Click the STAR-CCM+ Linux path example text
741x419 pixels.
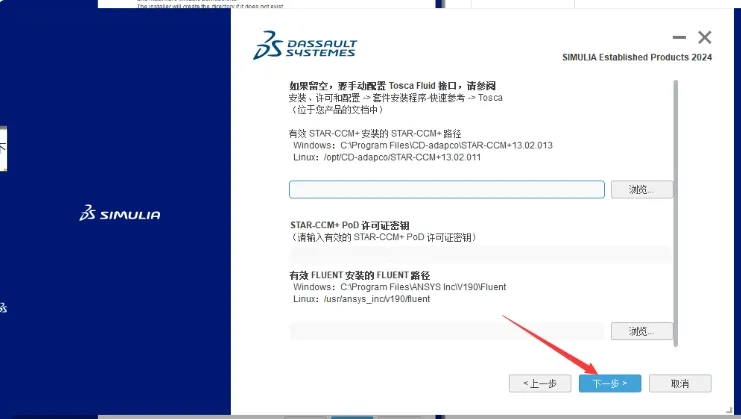click(387, 157)
